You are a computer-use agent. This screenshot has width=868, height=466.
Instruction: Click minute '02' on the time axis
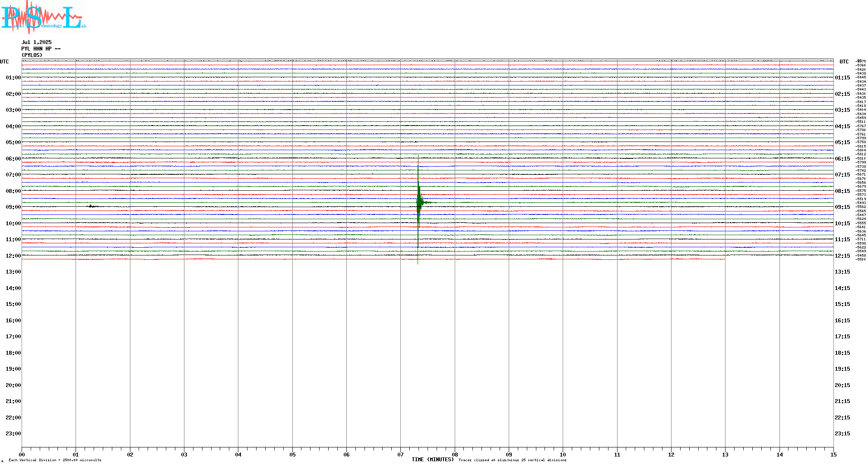tap(130, 454)
